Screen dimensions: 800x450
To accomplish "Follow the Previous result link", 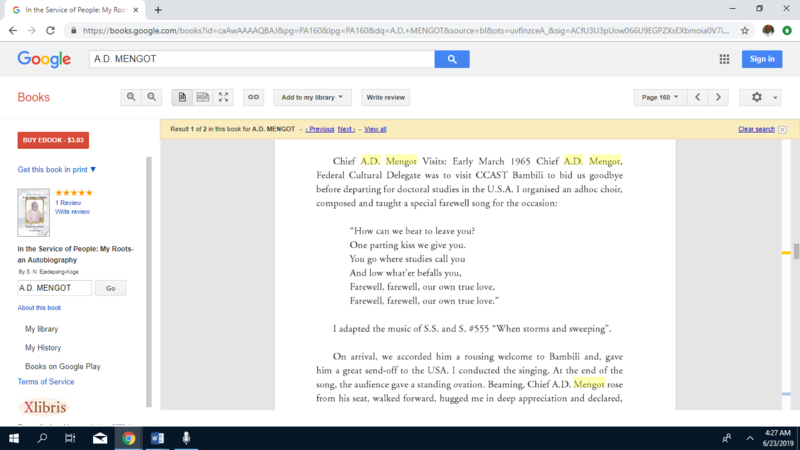I will pyautogui.click(x=320, y=130).
